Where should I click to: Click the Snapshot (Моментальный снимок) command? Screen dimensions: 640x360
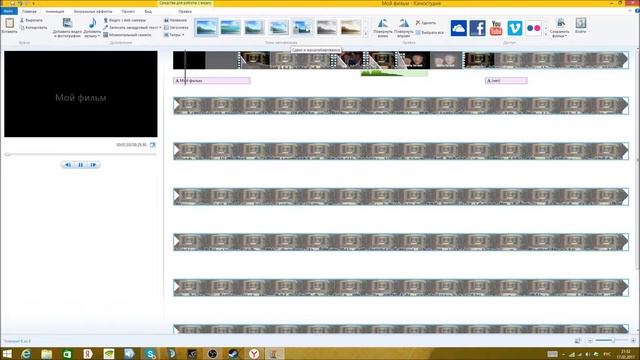point(127,35)
